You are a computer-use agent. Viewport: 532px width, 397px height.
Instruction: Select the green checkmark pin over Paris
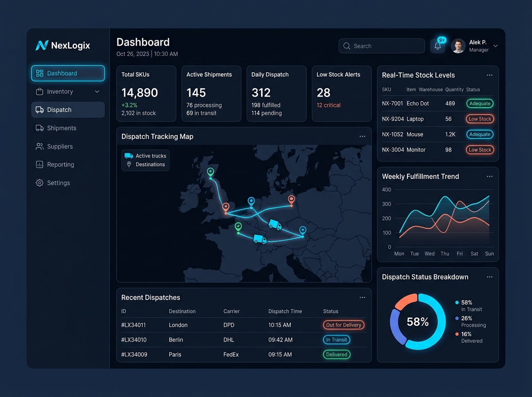pos(239,227)
